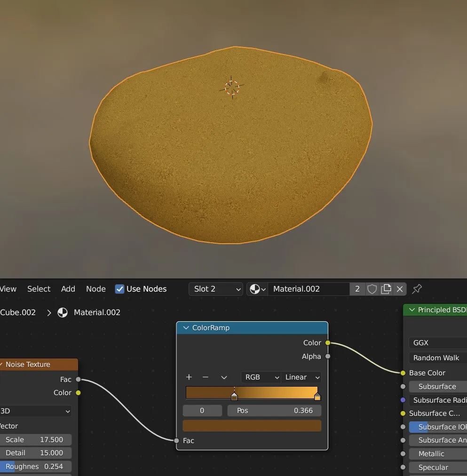Image resolution: width=467 pixels, height=476 pixels.
Task: Open the Slot 2 dropdown
Action: tap(216, 289)
